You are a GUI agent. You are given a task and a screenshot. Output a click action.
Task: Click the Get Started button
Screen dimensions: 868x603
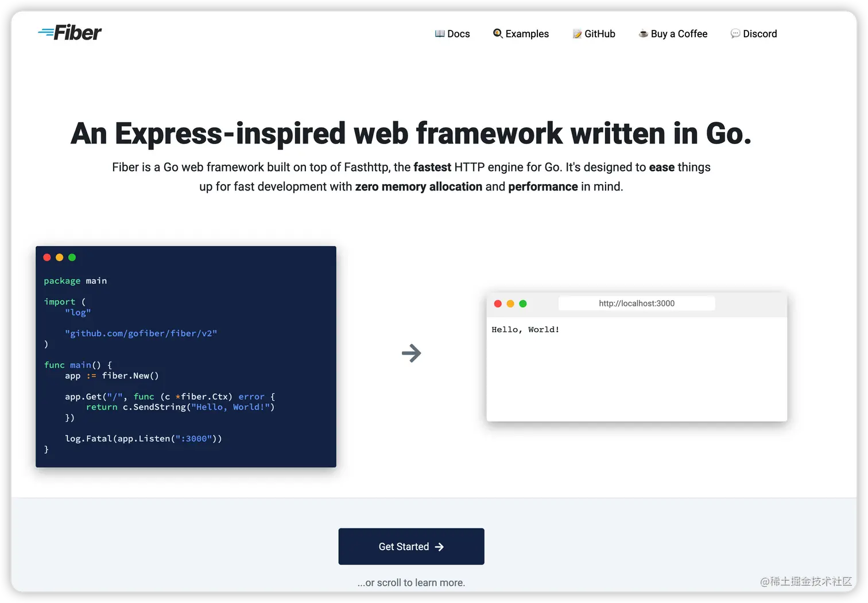coord(411,546)
